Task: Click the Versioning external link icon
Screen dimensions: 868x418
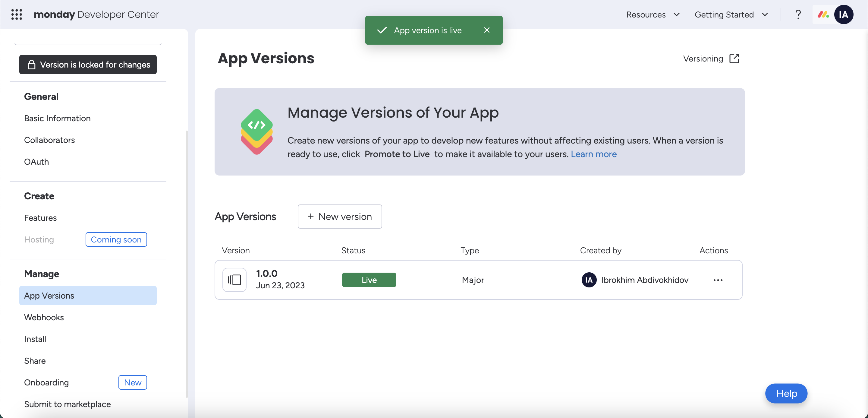Action: (x=734, y=59)
